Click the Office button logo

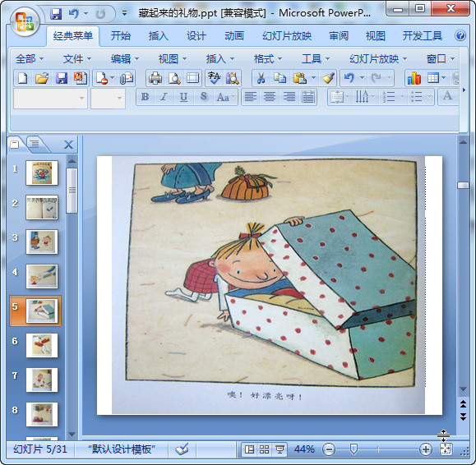click(x=25, y=22)
